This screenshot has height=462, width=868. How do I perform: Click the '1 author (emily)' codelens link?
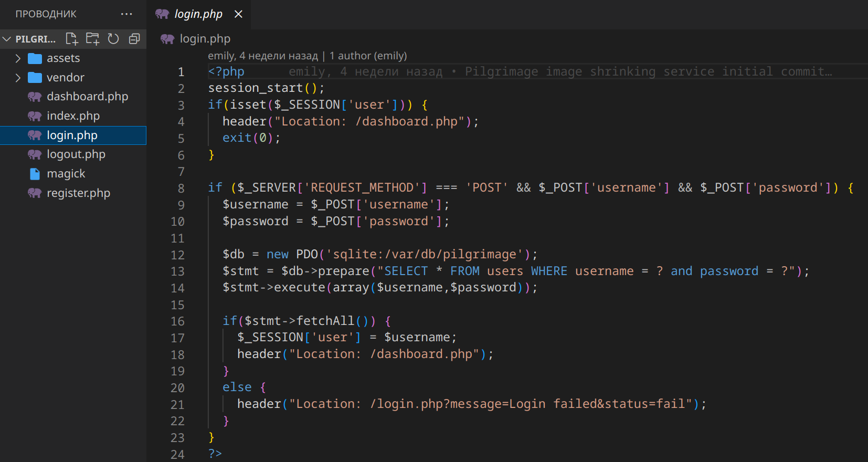pyautogui.click(x=368, y=56)
